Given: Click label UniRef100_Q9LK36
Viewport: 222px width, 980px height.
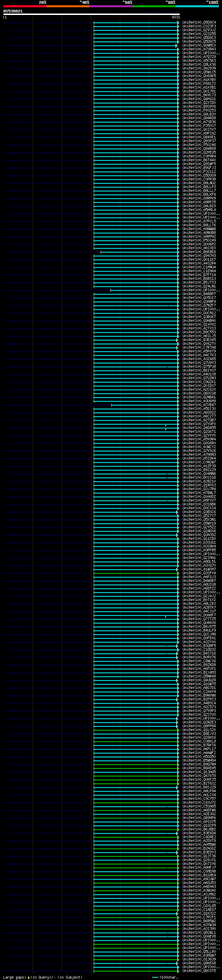Looking at the screenshot, I should [x=199, y=64].
